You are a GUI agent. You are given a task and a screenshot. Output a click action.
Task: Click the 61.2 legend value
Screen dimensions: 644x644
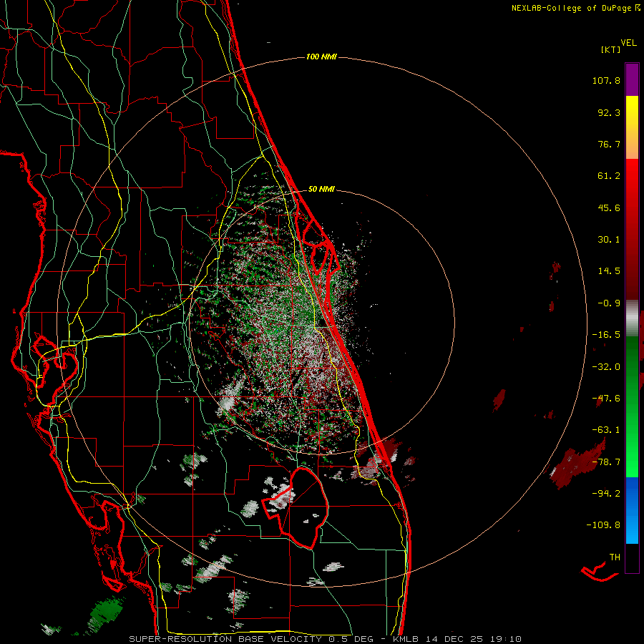(x=609, y=176)
